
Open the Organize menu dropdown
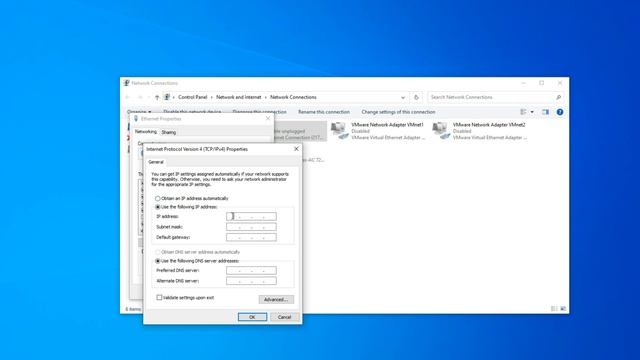139,112
